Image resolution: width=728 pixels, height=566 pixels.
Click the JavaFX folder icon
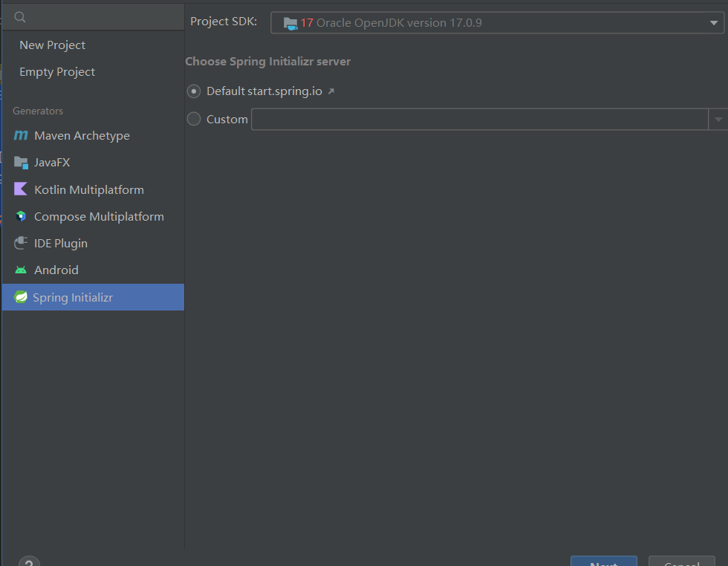pyautogui.click(x=21, y=163)
